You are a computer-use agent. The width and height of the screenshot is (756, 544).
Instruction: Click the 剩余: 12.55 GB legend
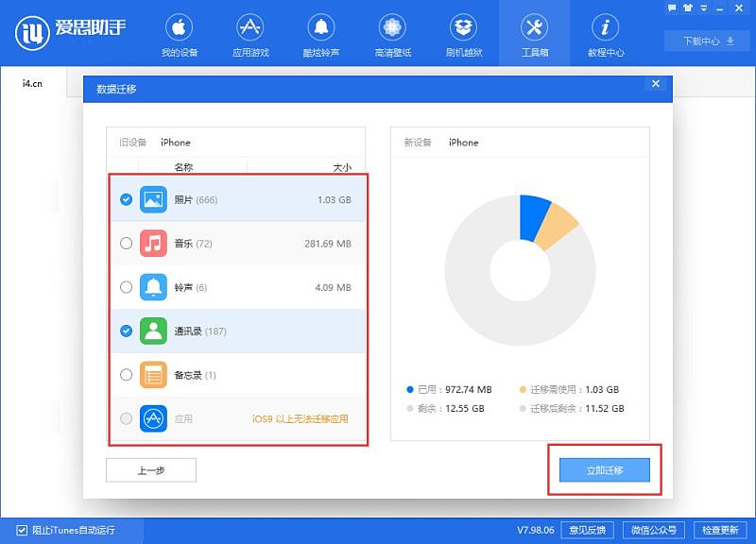coord(445,408)
